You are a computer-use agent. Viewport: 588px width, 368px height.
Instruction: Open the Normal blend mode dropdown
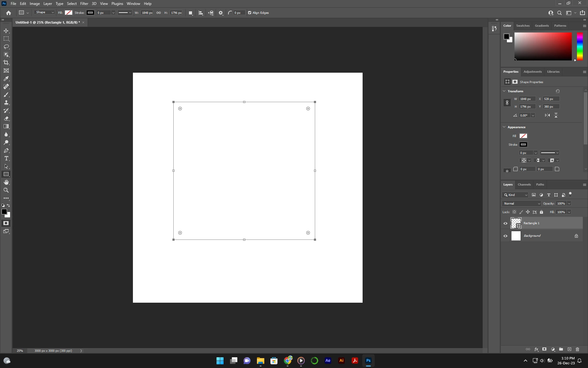coord(522,204)
